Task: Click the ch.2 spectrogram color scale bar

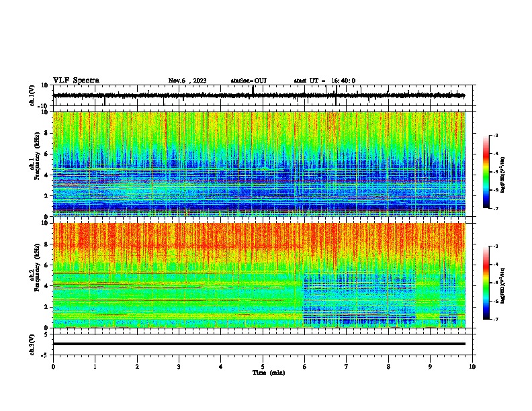Action: (486, 283)
